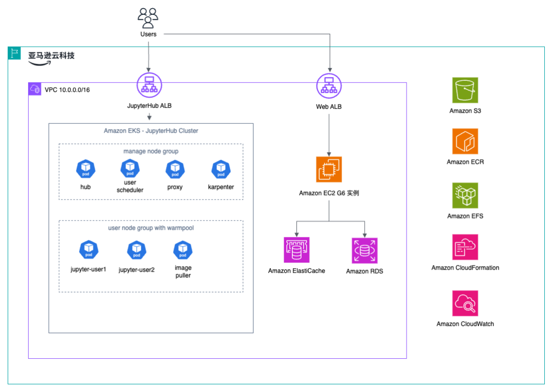Select the user scheduler pod icon
Viewport: 553px width, 392px height.
(130, 168)
